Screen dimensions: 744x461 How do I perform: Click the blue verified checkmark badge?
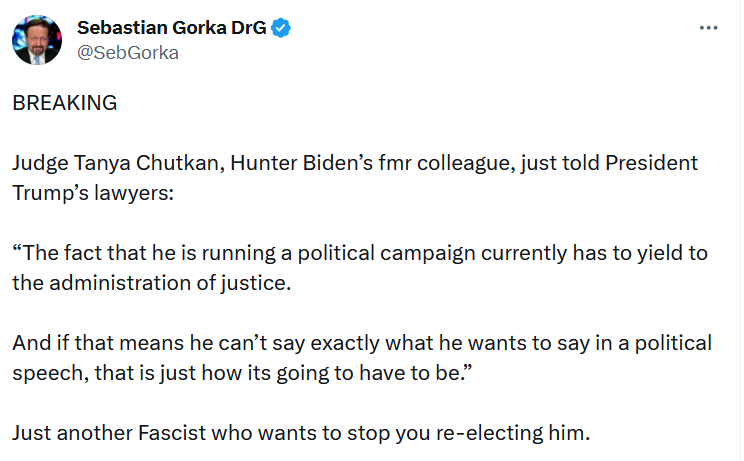click(282, 28)
